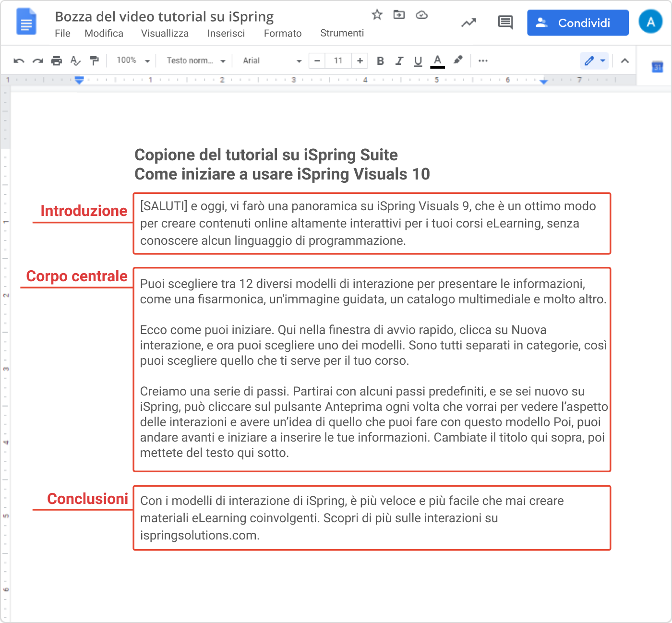This screenshot has height=623, width=672.
Task: Open the Inserisci menu
Action: 226,33
